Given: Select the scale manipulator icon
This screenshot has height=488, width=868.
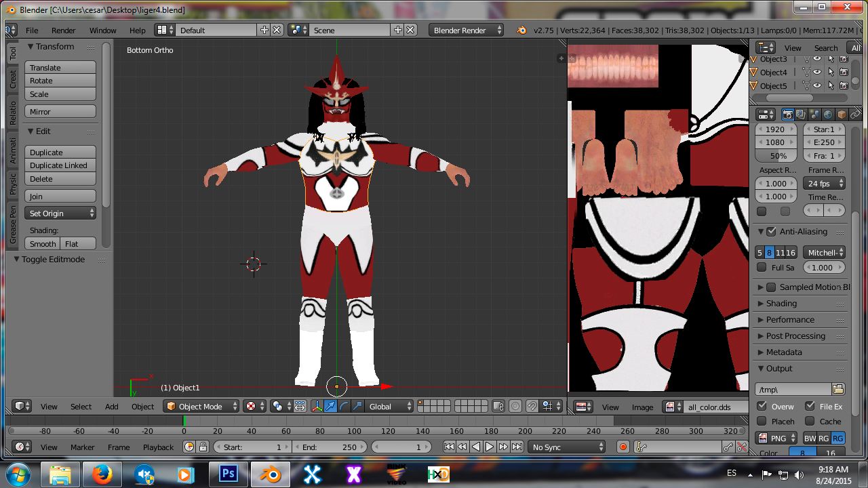Looking at the screenshot, I should click(357, 407).
